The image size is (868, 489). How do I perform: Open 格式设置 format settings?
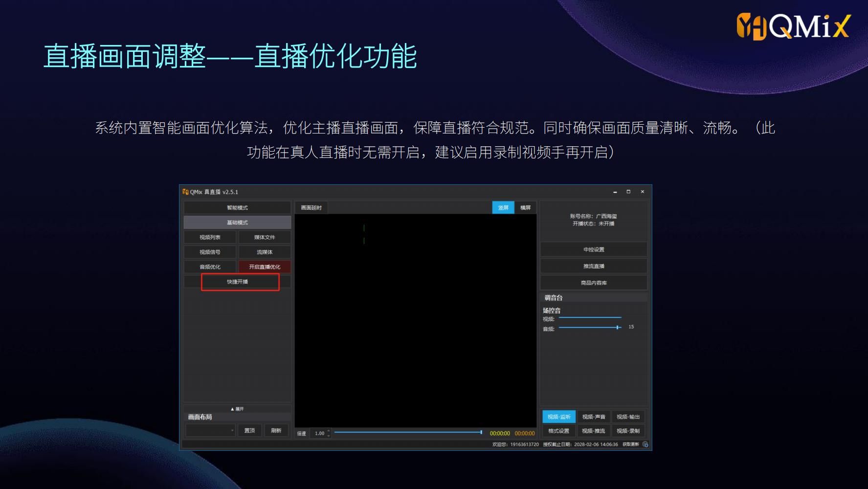click(x=559, y=431)
